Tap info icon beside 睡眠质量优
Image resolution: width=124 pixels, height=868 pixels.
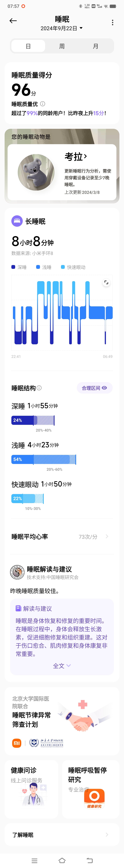click(x=42, y=104)
